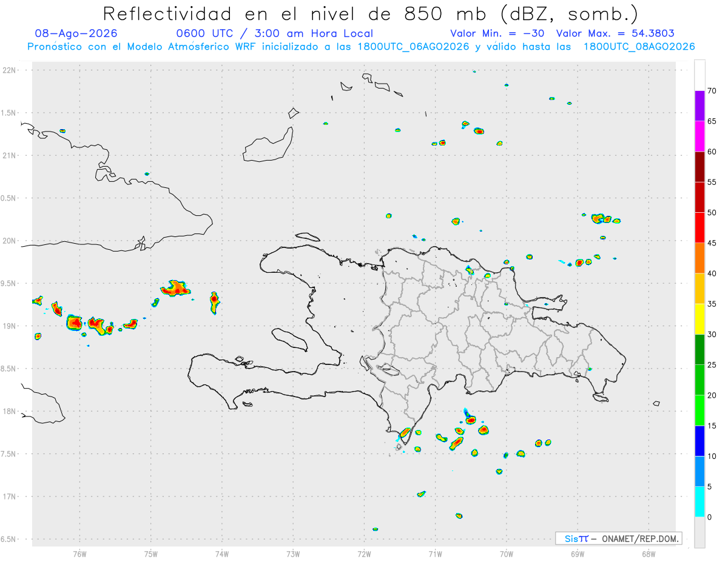Pick the dark green 25-30 dBZ colorbar segment

[699, 350]
